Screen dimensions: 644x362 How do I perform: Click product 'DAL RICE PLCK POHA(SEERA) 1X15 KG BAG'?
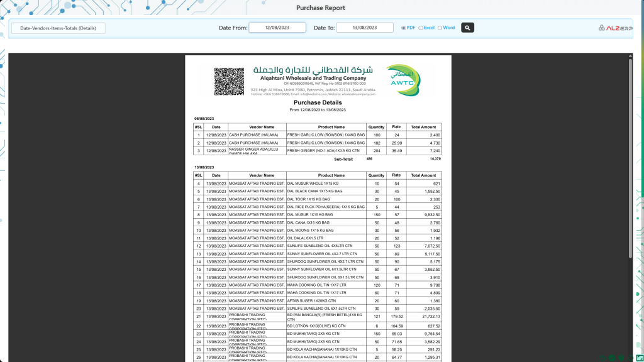(326, 207)
